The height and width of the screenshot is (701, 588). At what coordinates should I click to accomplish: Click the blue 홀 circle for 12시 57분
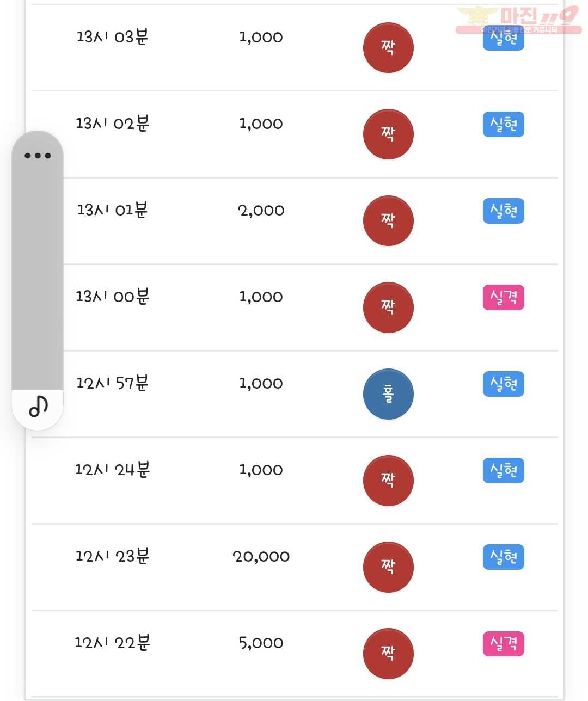tap(388, 394)
